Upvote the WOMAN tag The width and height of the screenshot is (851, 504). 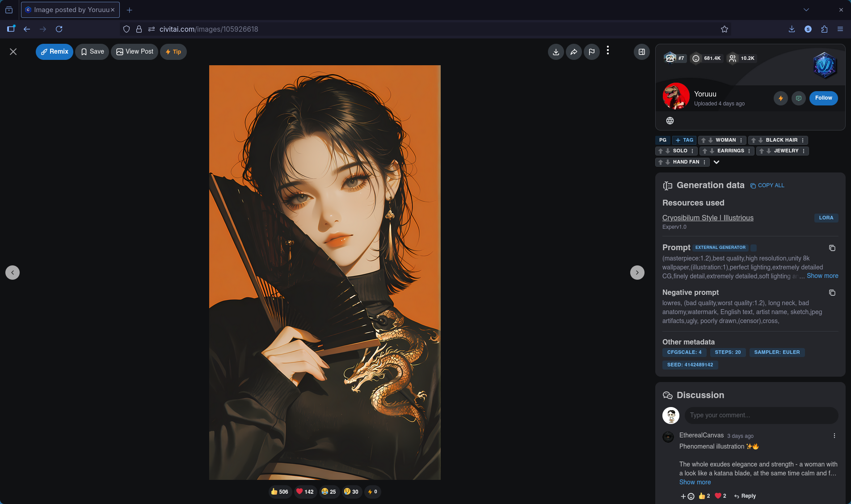coord(704,140)
